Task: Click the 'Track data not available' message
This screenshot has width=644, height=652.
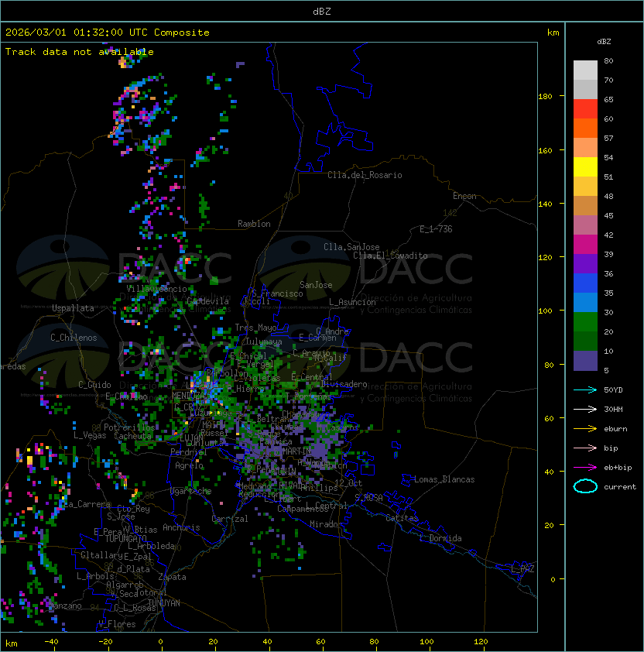Action: [x=80, y=52]
